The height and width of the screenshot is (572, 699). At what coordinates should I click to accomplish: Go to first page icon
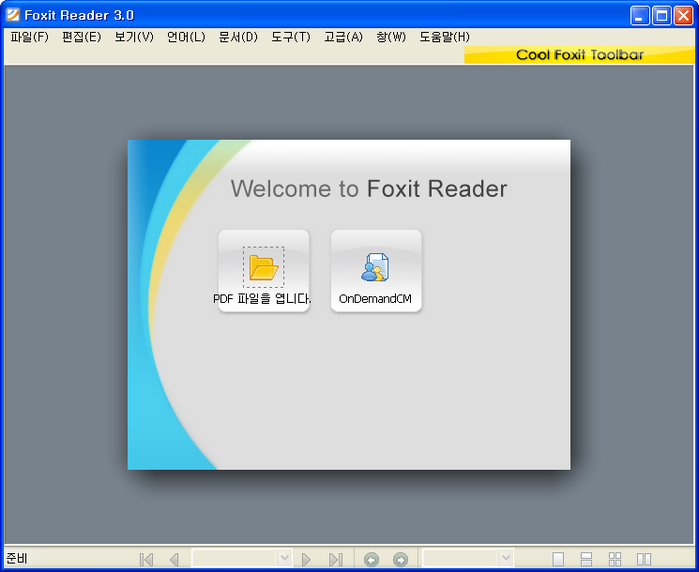[x=146, y=559]
